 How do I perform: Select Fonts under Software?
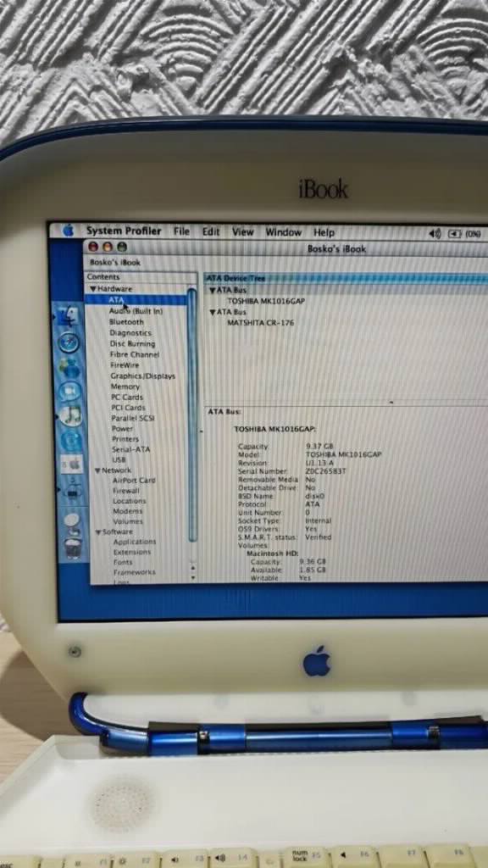123,562
